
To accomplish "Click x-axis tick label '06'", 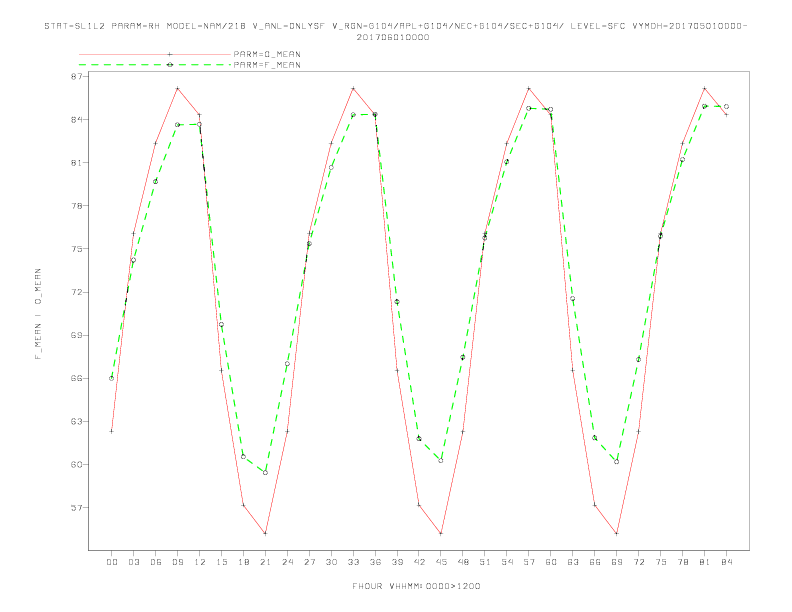I will [x=156, y=562].
